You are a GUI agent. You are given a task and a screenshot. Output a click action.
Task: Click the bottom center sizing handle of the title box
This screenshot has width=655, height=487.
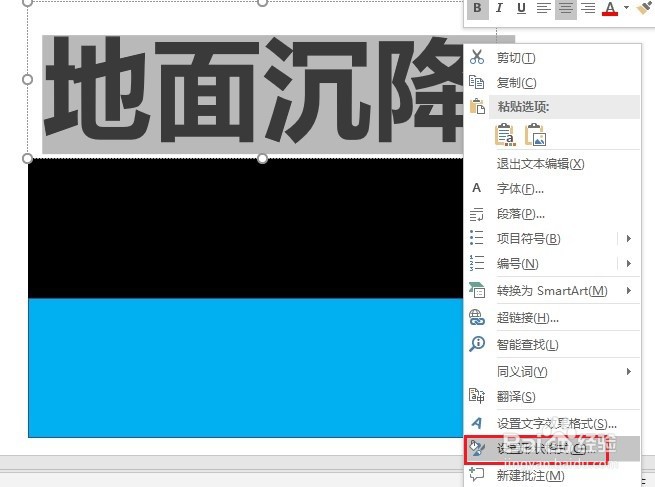262,158
